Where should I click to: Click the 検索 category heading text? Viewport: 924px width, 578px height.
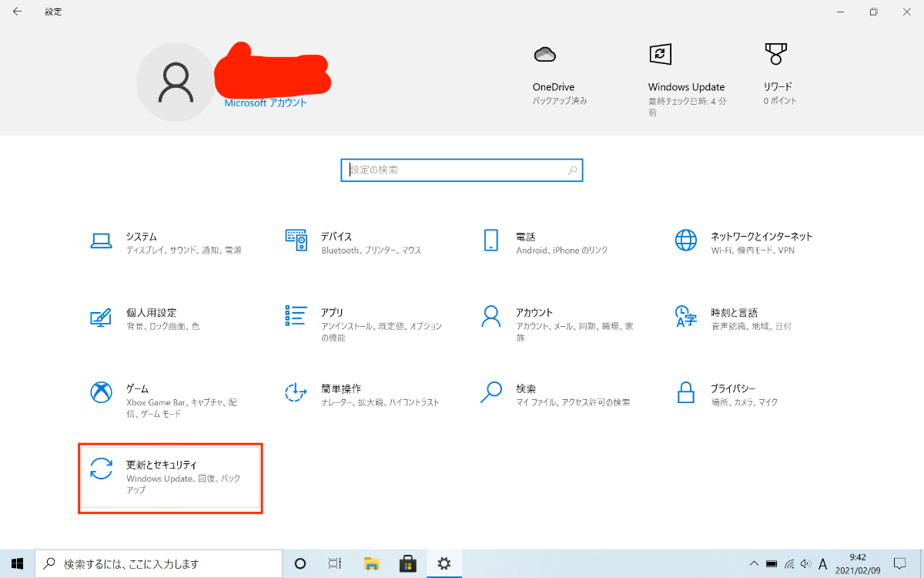[x=526, y=389]
